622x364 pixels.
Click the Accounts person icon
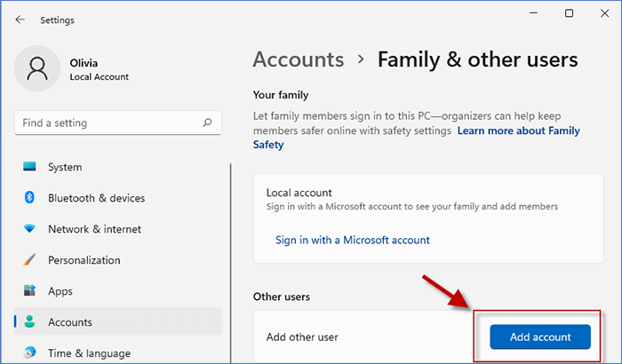pyautogui.click(x=30, y=322)
